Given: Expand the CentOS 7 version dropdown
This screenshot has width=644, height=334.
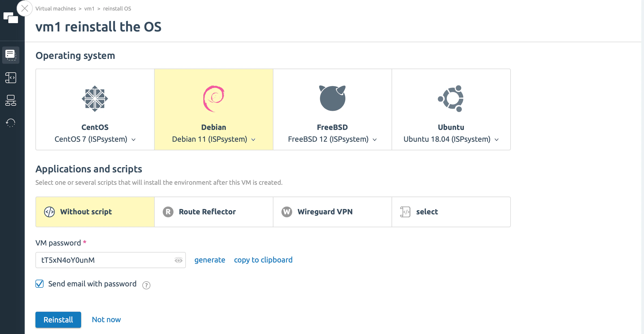Looking at the screenshot, I should click(133, 140).
